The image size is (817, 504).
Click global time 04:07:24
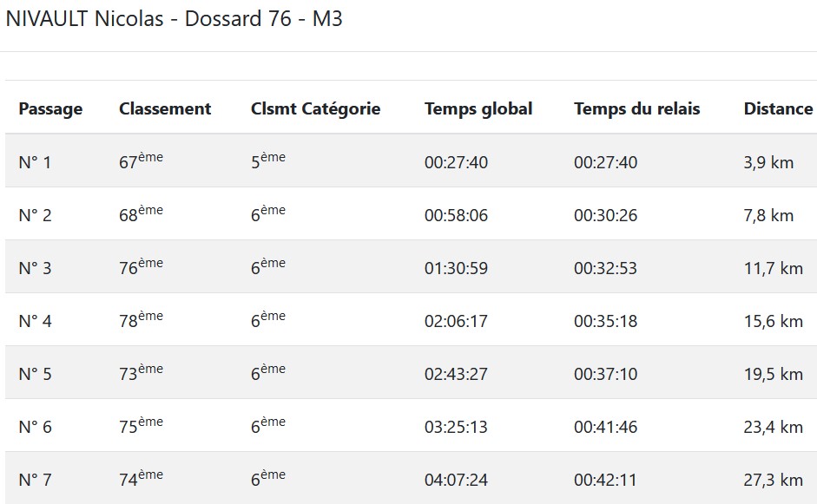pos(456,480)
